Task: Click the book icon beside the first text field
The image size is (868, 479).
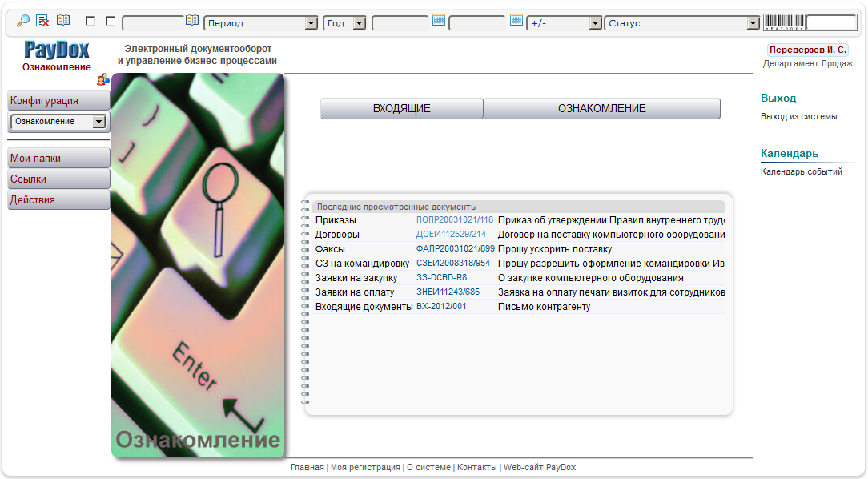Action: coord(192,21)
